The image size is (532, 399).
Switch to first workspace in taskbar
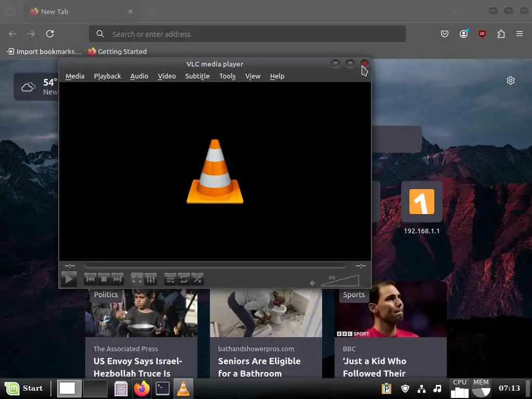coord(69,389)
